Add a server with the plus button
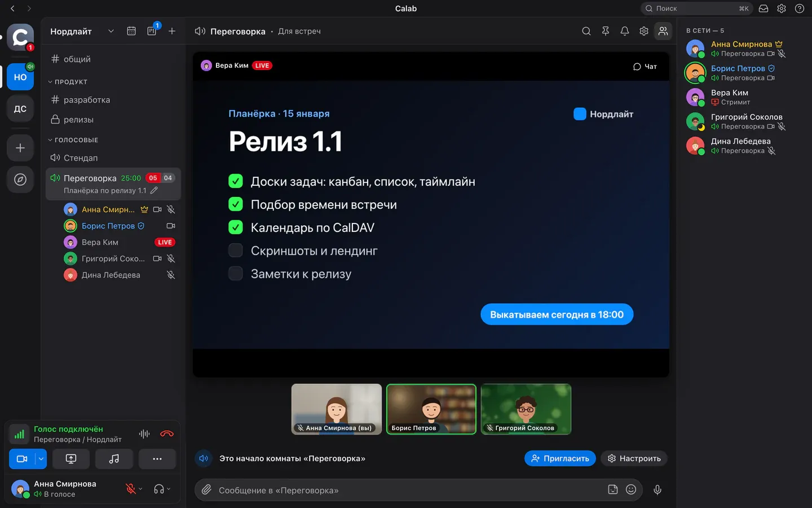Screen dimensions: 812x508 pyautogui.click(x=20, y=148)
